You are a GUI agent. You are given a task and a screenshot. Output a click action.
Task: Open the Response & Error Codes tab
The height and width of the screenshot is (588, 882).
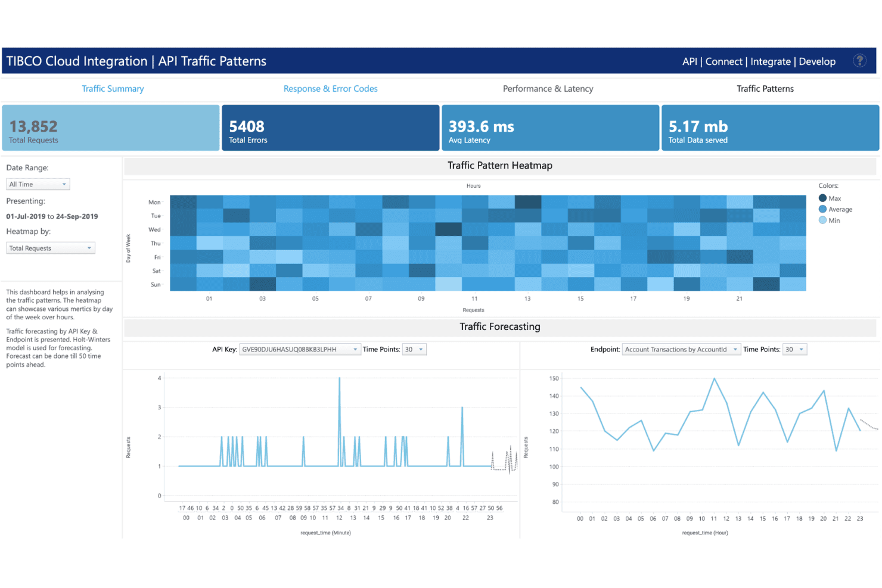[331, 89]
